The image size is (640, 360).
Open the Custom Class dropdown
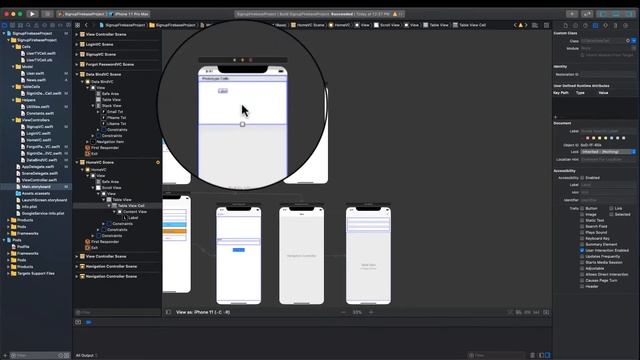coord(634,41)
